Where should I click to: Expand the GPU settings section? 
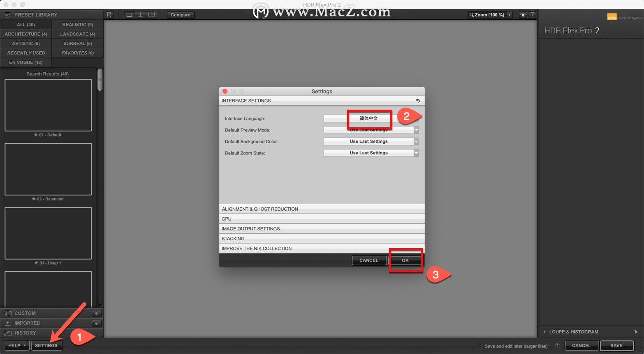click(x=322, y=219)
